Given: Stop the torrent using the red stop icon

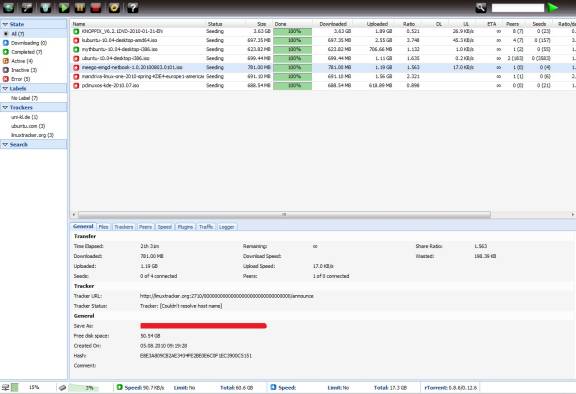Looking at the screenshot, I should click(x=96, y=7).
